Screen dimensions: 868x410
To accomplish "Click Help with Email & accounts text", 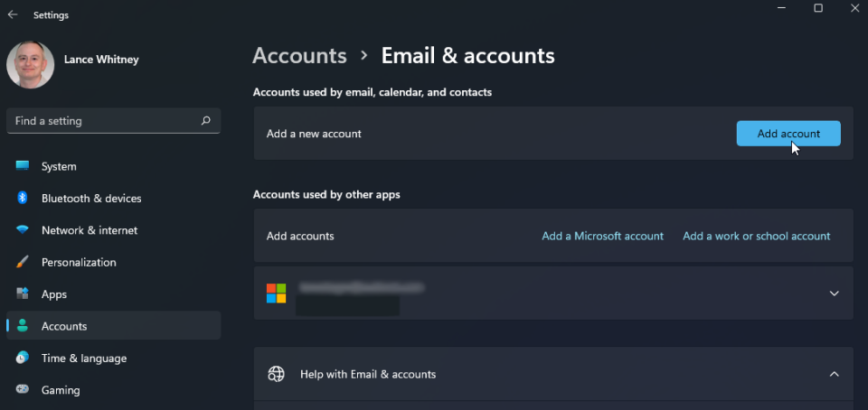I will click(x=368, y=374).
